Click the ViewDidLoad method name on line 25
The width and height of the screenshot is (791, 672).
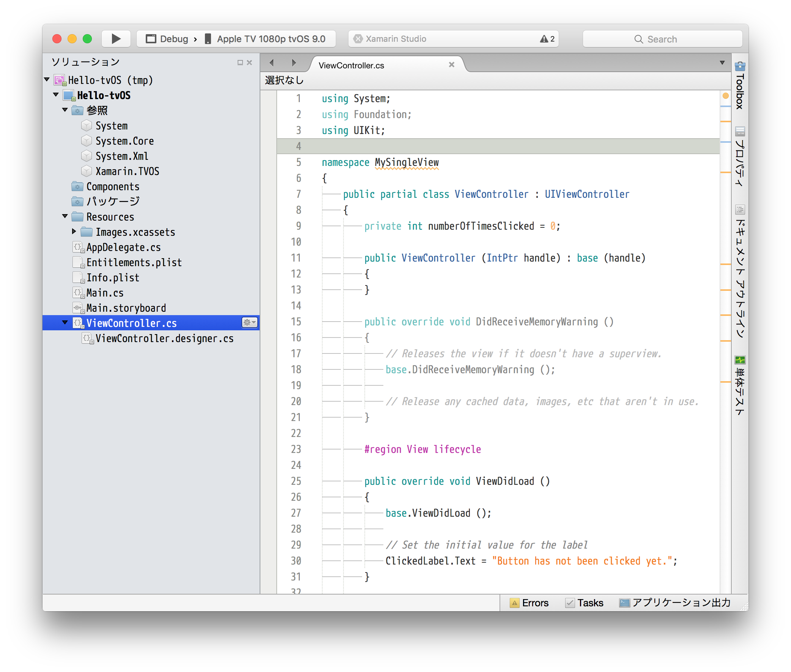pos(505,481)
